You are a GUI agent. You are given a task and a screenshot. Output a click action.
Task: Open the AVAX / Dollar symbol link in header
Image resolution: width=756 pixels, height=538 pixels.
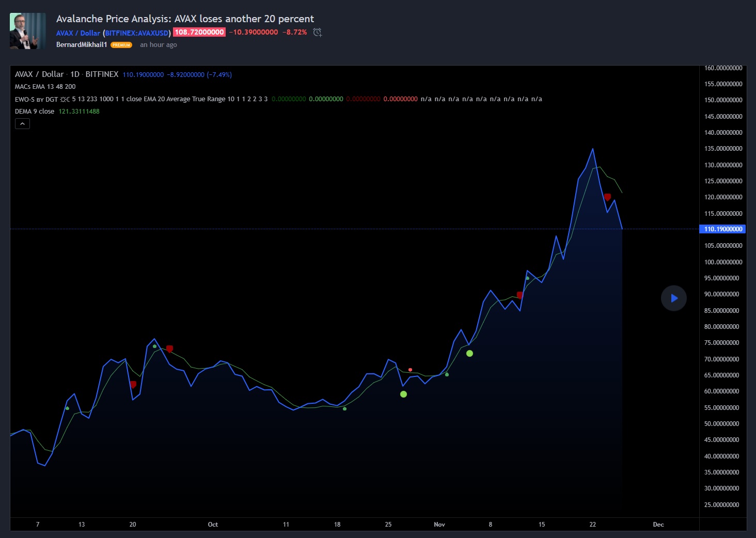tap(78, 33)
